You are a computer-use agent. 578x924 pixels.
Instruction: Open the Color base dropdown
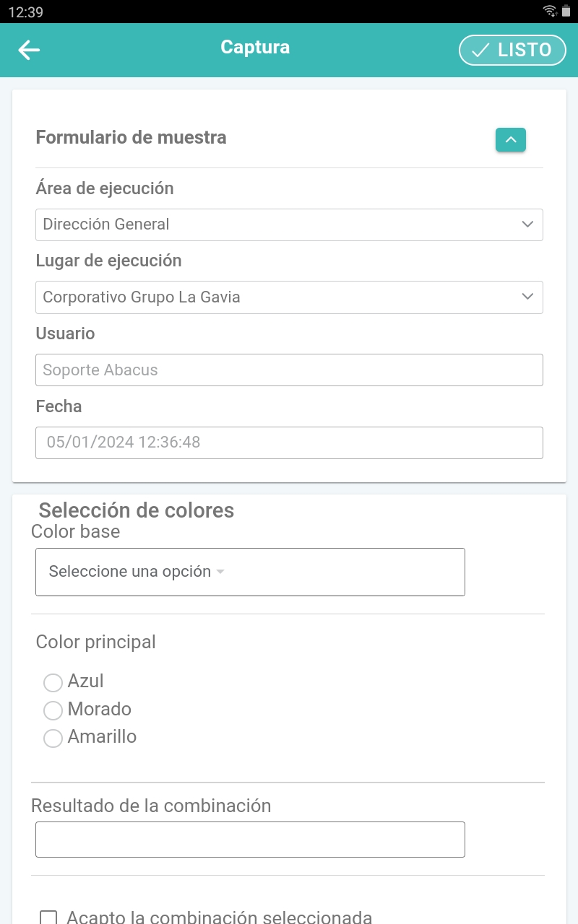250,572
